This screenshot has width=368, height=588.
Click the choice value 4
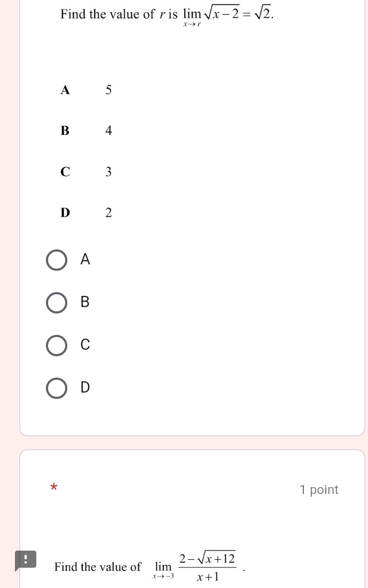108,131
